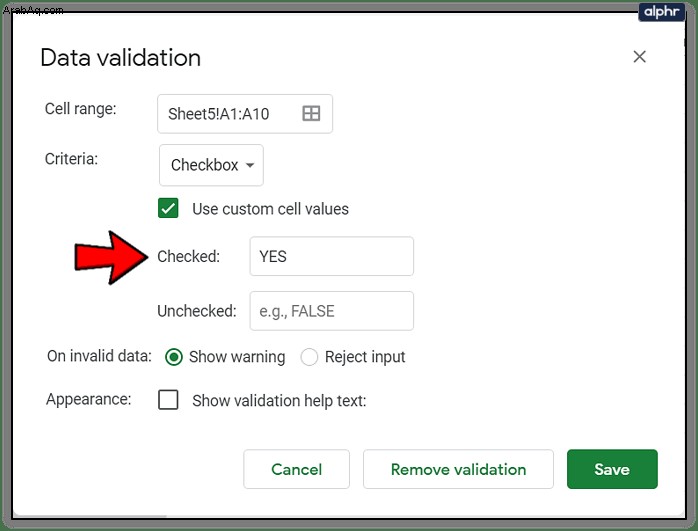The width and height of the screenshot is (698, 531).
Task: Choose the Reject input radio option
Action: pyautogui.click(x=309, y=357)
